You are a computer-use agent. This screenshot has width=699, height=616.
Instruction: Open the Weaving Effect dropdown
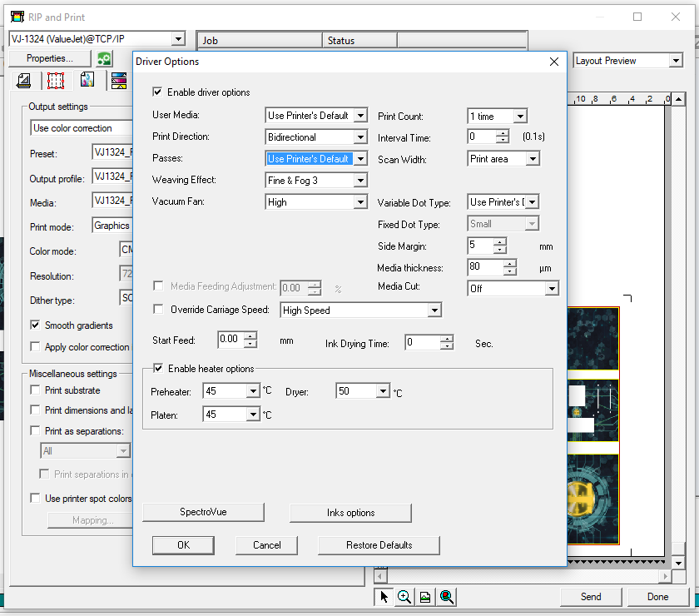pos(360,180)
